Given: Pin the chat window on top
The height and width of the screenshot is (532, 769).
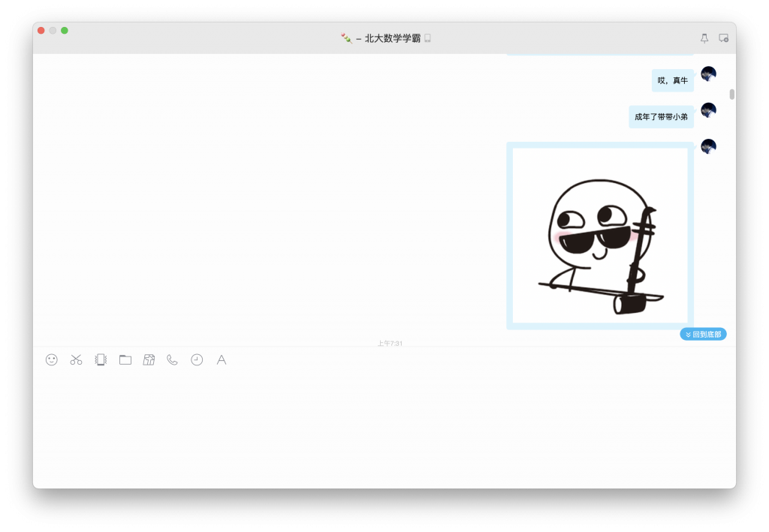Looking at the screenshot, I should (704, 38).
